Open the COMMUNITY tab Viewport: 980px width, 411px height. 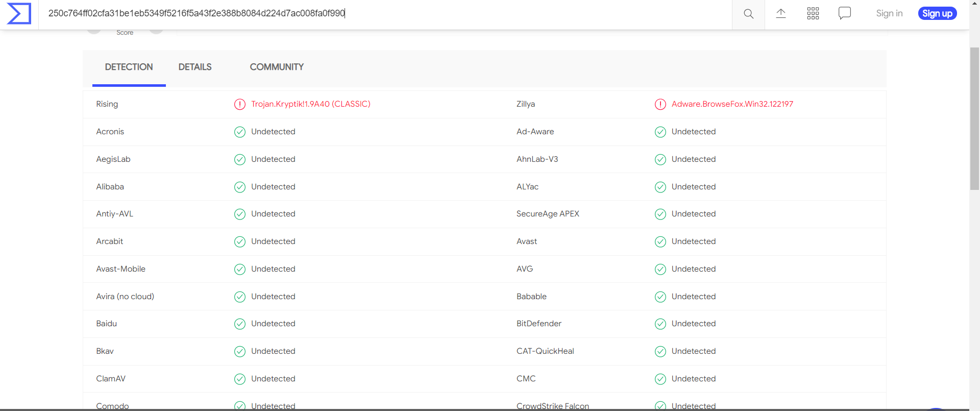tap(277, 67)
